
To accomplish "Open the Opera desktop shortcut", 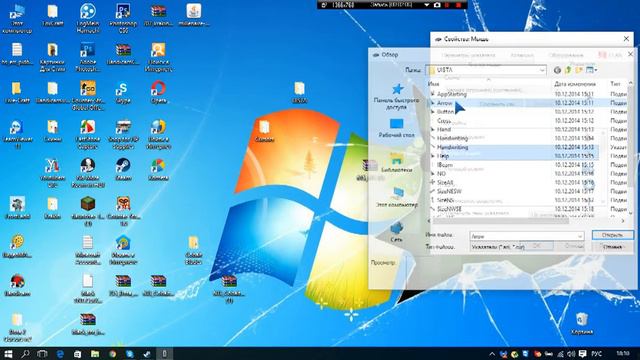I will (158, 93).
